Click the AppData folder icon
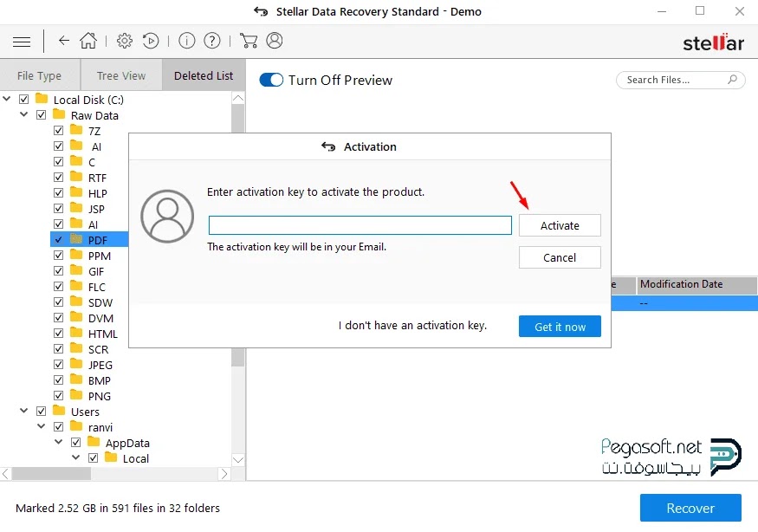 [94, 442]
